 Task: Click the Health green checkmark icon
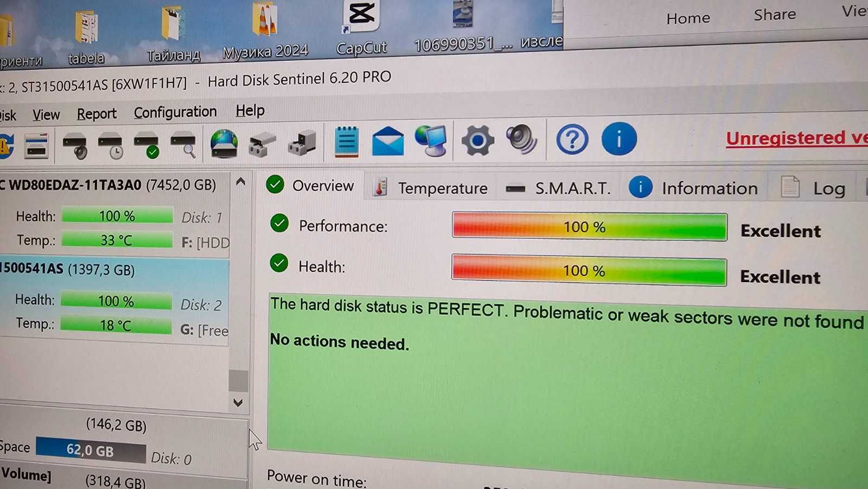point(279,263)
